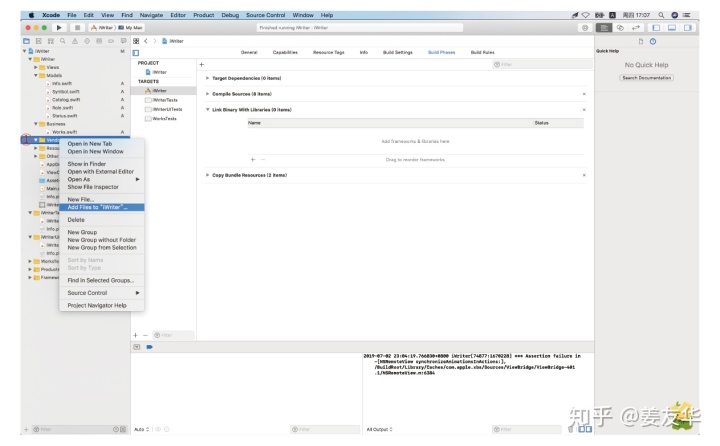720x446 pixels.
Task: Open the Editor menu in menu bar
Action: 178,15
